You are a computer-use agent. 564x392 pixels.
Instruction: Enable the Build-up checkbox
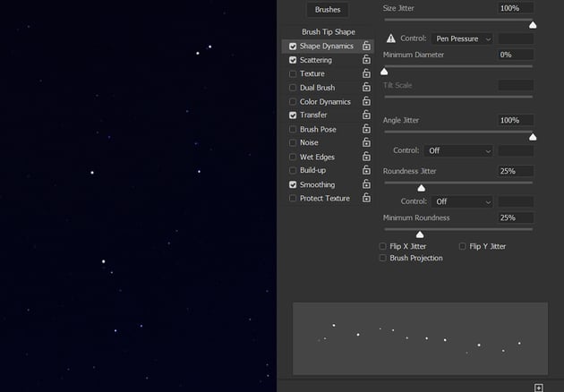pyautogui.click(x=293, y=170)
